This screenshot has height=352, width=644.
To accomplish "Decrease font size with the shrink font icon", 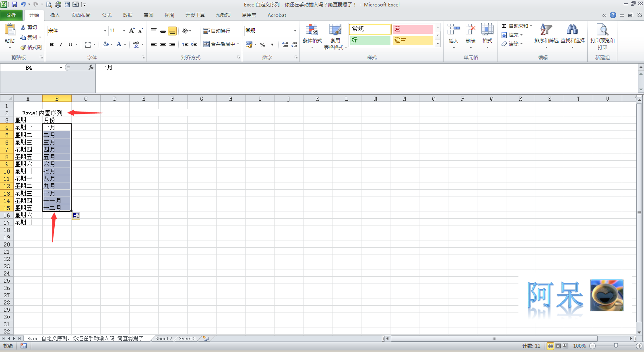I will (140, 31).
